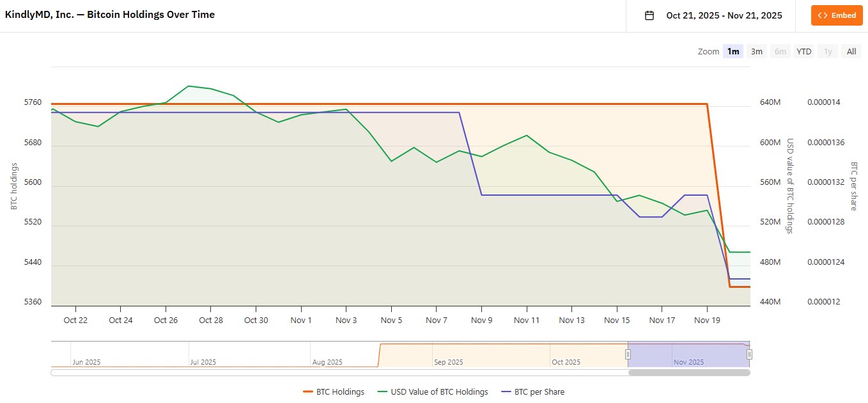Hide the USD Value of BTC Holdings series
The image size is (868, 403).
tap(439, 392)
